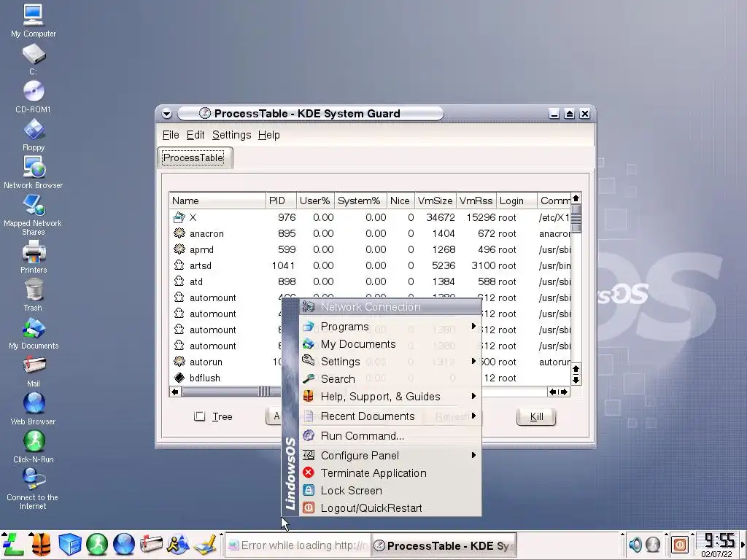Select the anacron process row
The height and width of the screenshot is (560, 747).
[x=370, y=234]
